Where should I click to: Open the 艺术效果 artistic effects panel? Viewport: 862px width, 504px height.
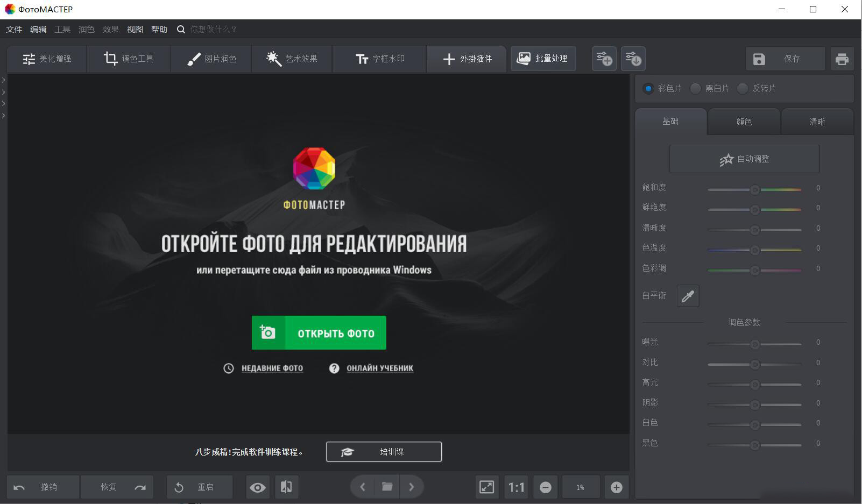(292, 59)
